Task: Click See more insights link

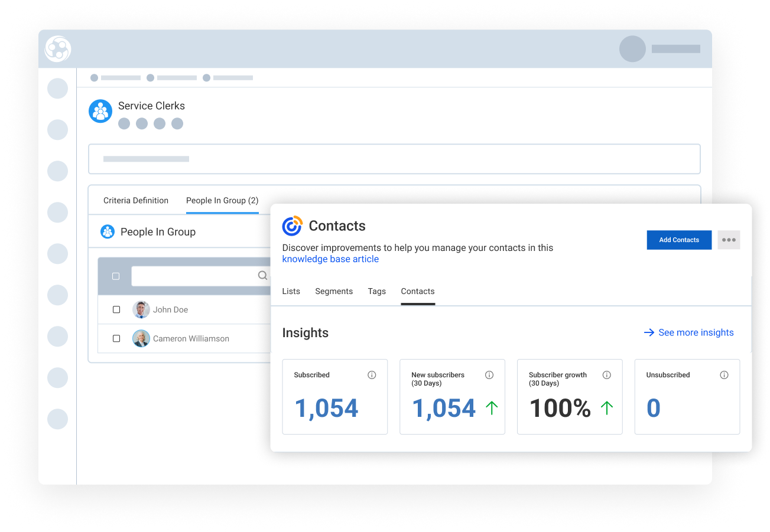Action: pos(696,332)
